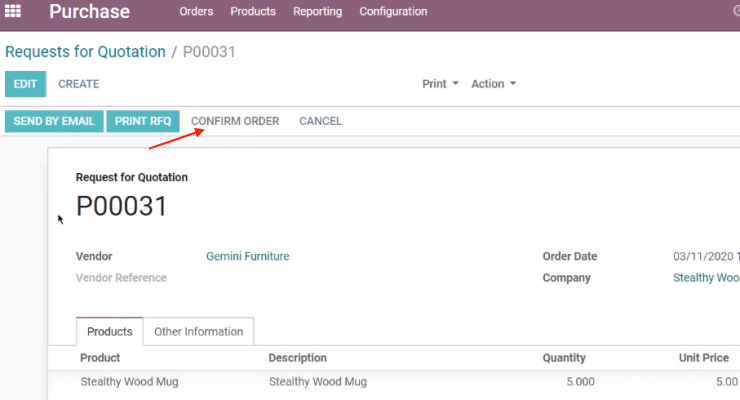Screen dimensions: 740x400
Task: Sort by Quantity column header
Action: coord(564,358)
